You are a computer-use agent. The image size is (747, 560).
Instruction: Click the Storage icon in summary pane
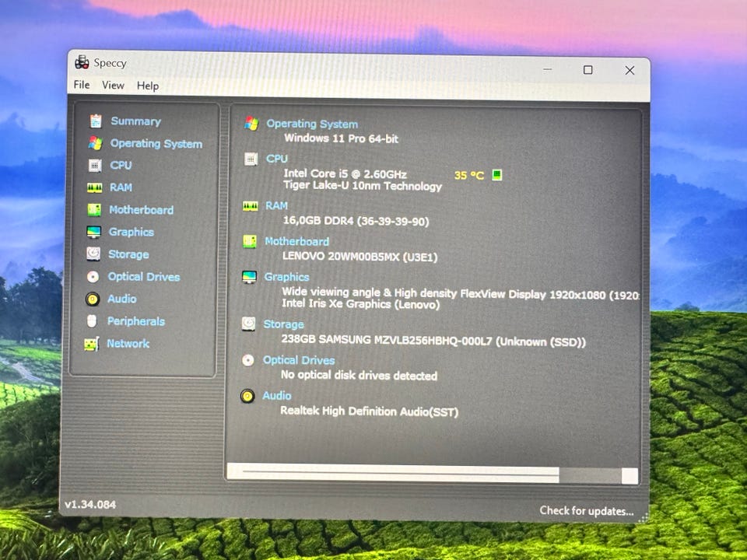[248, 324]
